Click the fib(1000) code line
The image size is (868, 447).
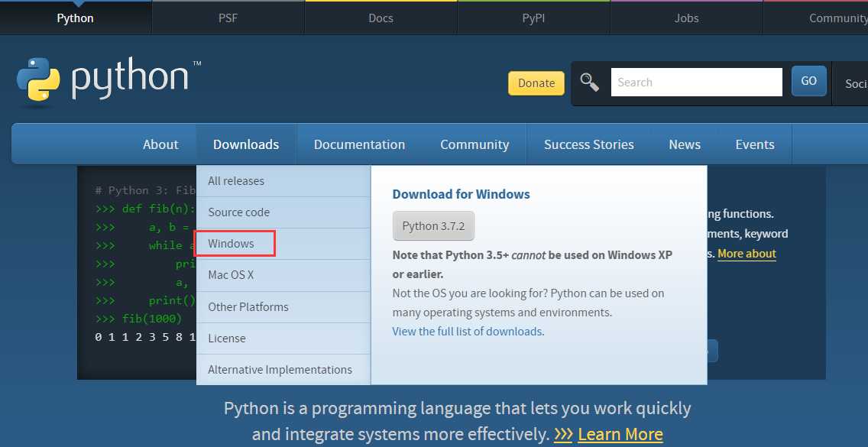[138, 319]
